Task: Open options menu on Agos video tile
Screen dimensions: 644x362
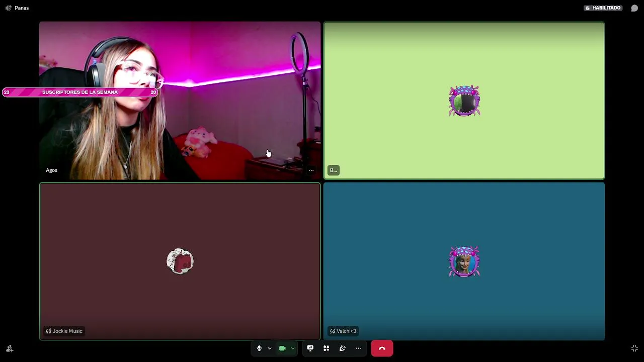Action: (x=311, y=170)
